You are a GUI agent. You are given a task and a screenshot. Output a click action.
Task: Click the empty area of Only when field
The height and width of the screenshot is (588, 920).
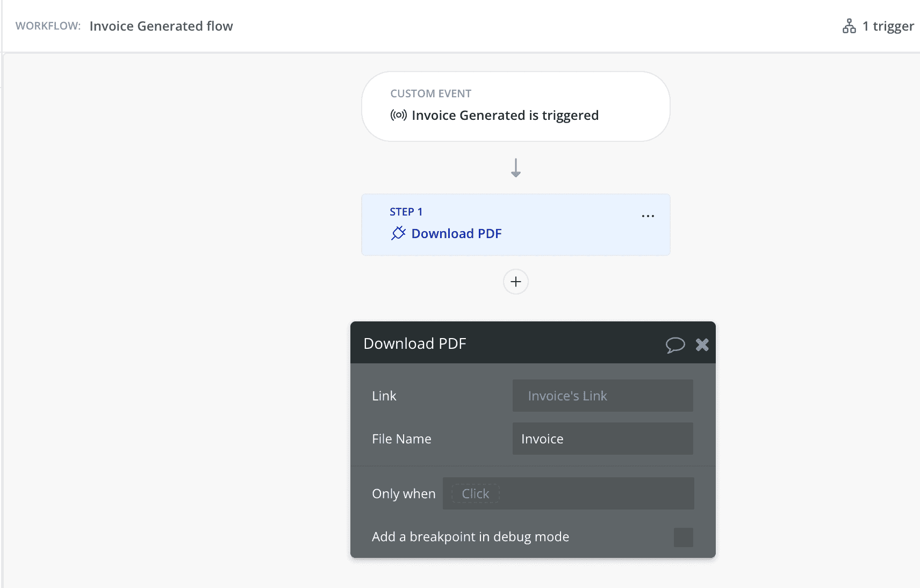(x=596, y=493)
